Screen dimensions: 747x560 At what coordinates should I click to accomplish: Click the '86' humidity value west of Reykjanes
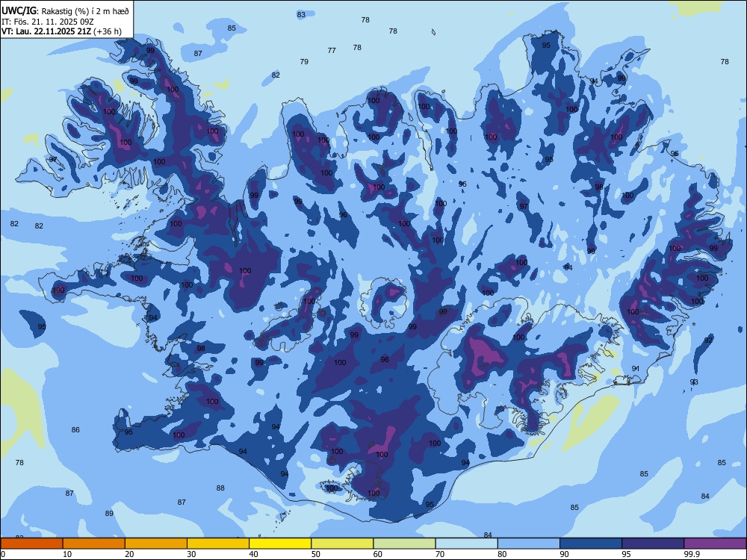click(75, 430)
